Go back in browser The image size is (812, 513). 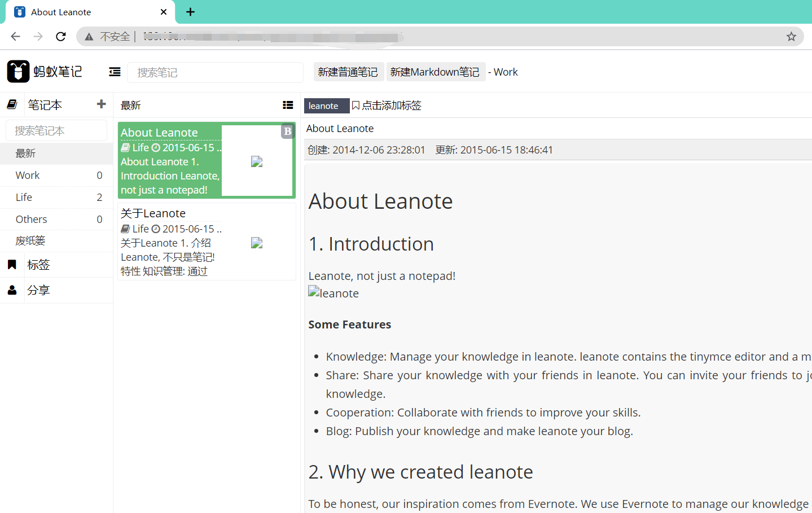point(15,37)
